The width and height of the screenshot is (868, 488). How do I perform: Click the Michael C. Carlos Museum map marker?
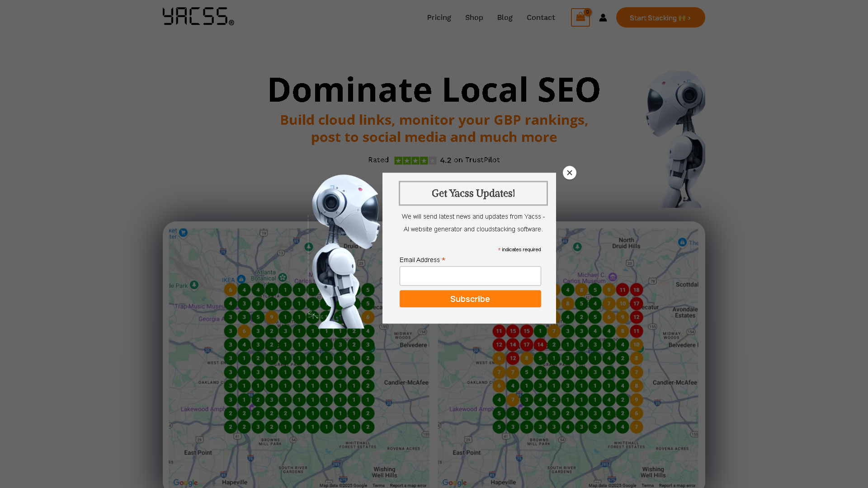click(x=613, y=277)
